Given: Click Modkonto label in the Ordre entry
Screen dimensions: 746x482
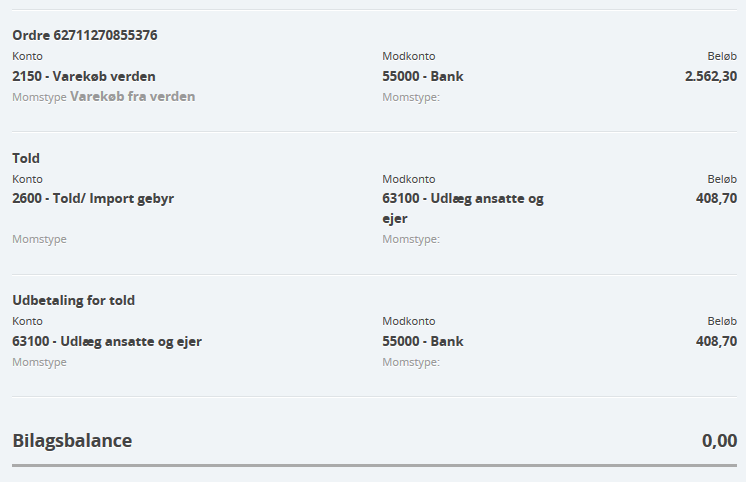Looking at the screenshot, I should tap(408, 56).
